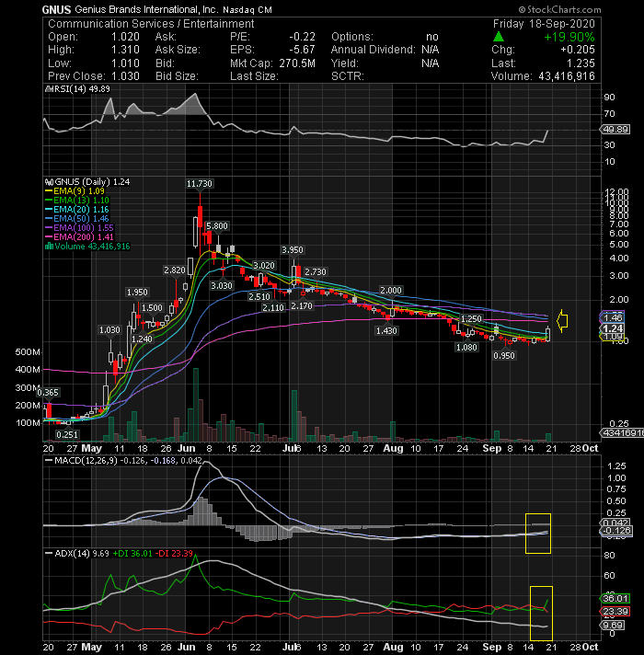This screenshot has height=655, width=644.
Task: Click the 2.510 price label
Action: [259, 296]
